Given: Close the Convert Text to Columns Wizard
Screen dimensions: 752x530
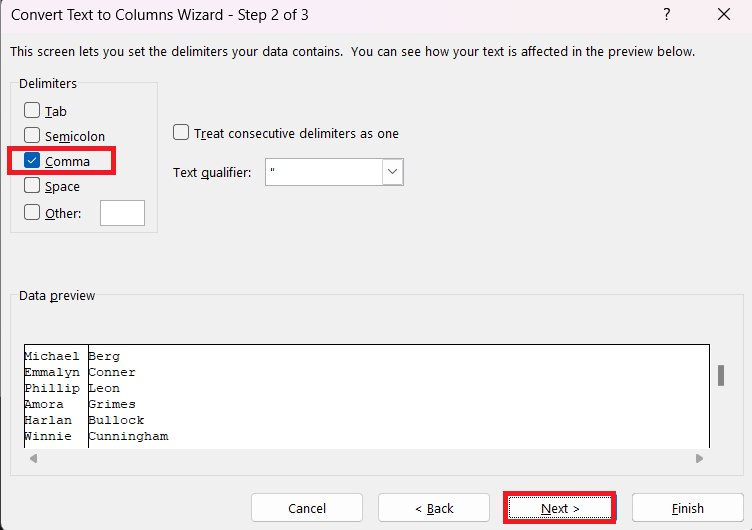Looking at the screenshot, I should [724, 14].
